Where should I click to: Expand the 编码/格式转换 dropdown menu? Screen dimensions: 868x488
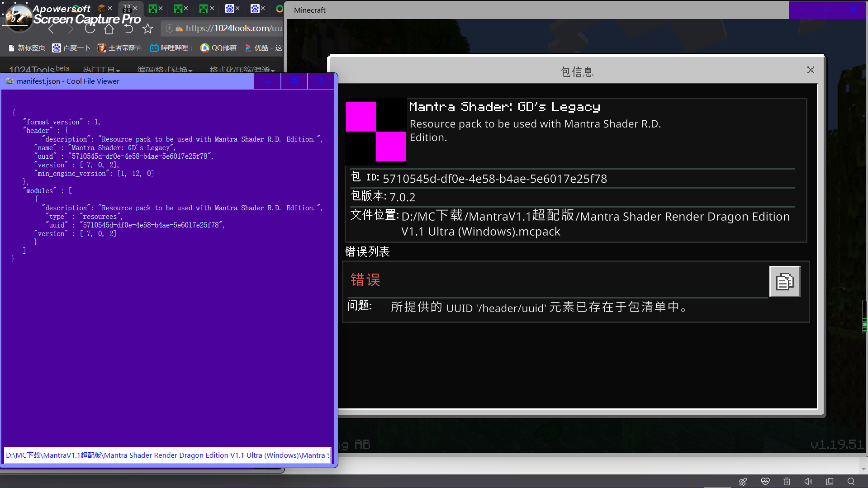[x=165, y=70]
